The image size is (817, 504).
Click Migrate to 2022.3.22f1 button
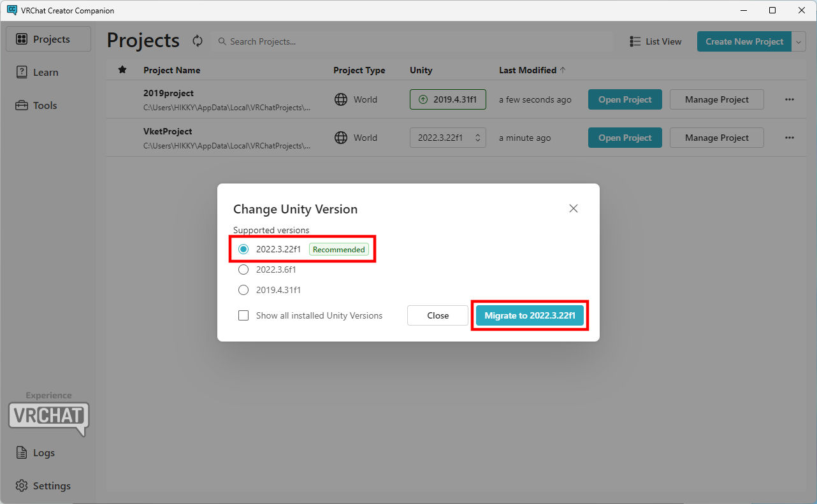pos(530,315)
